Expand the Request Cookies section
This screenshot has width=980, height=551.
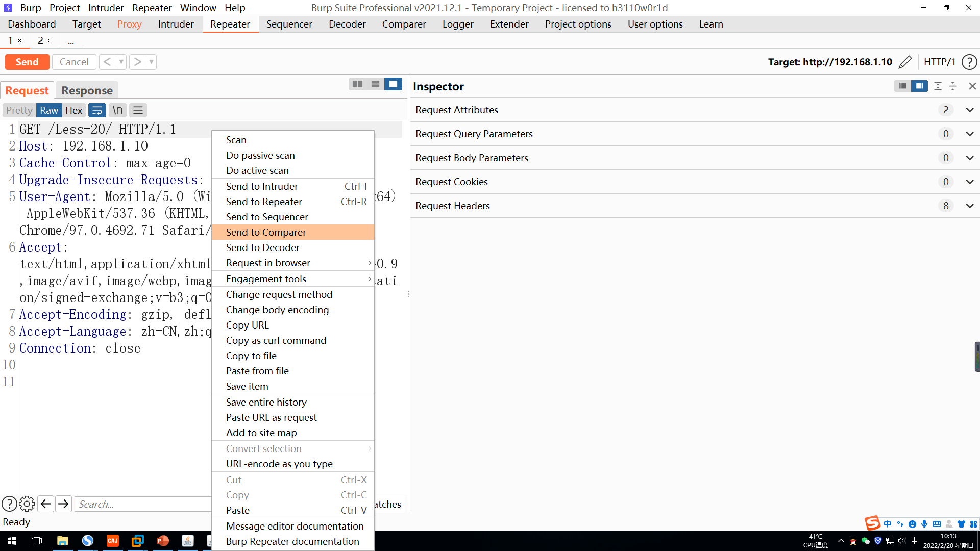click(x=969, y=182)
